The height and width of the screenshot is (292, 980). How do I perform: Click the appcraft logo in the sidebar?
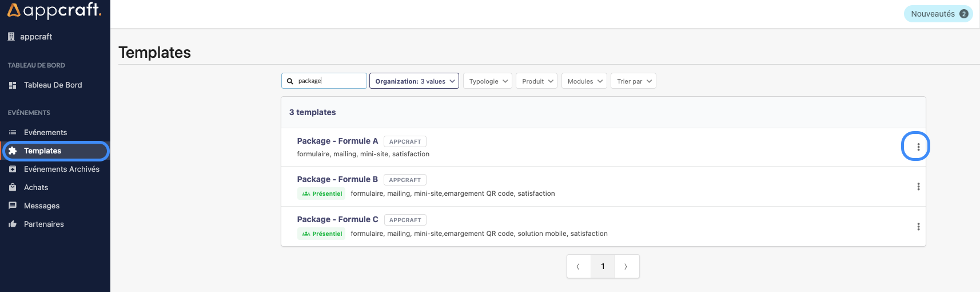pos(54,10)
